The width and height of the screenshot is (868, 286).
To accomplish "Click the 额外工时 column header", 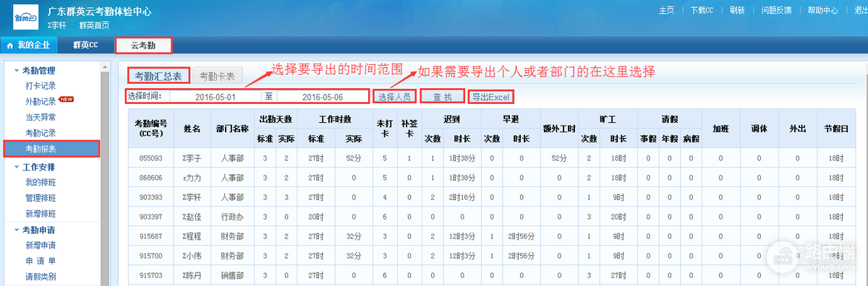I will (559, 128).
